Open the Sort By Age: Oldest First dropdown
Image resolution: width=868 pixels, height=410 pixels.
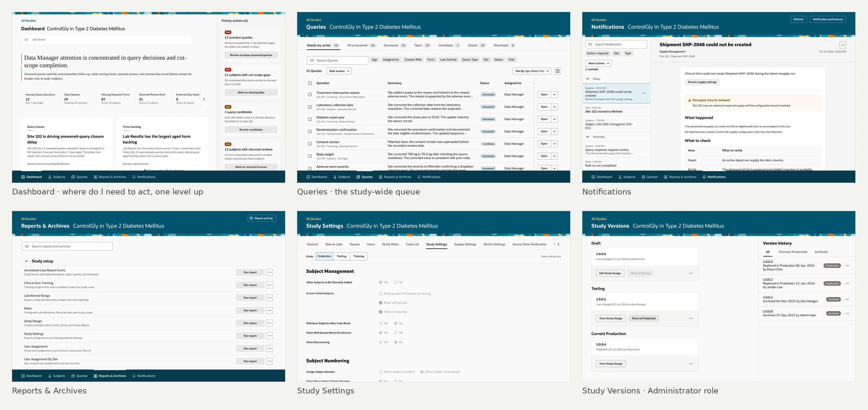point(532,71)
